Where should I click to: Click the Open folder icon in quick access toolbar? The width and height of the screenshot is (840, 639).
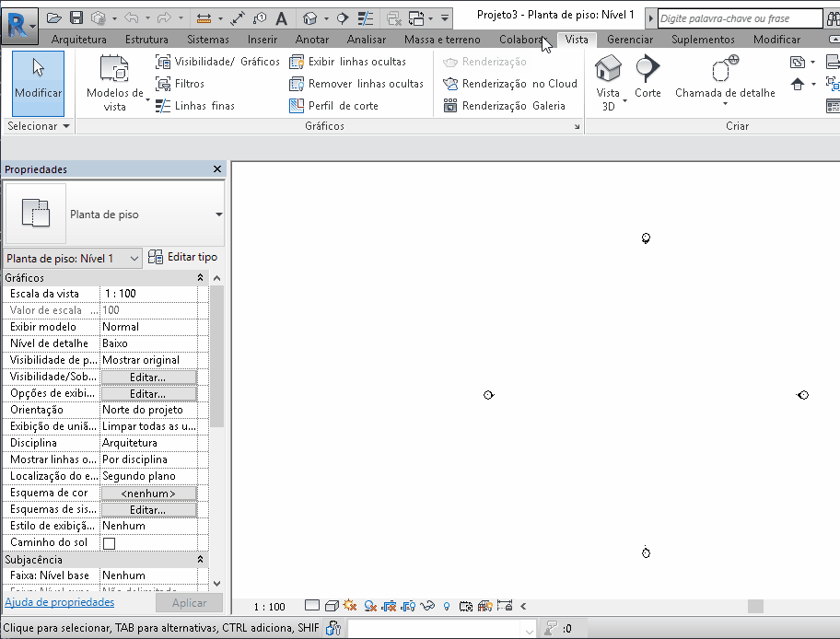(53, 18)
